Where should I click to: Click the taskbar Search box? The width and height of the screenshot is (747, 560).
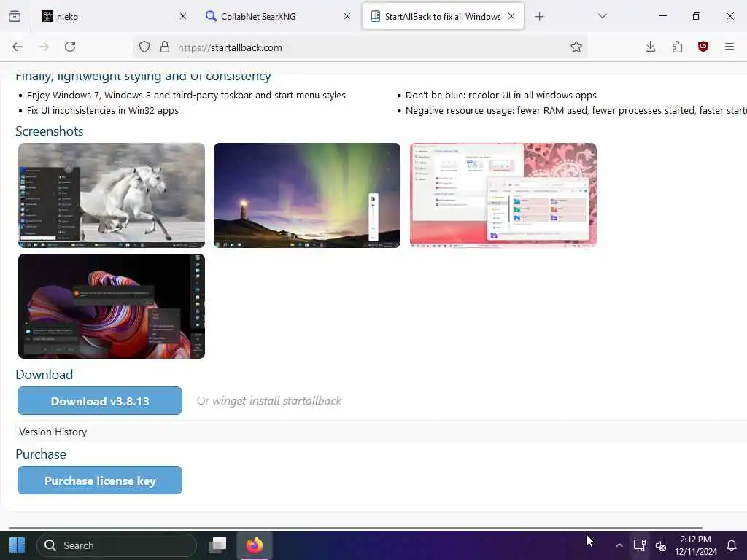pyautogui.click(x=117, y=545)
